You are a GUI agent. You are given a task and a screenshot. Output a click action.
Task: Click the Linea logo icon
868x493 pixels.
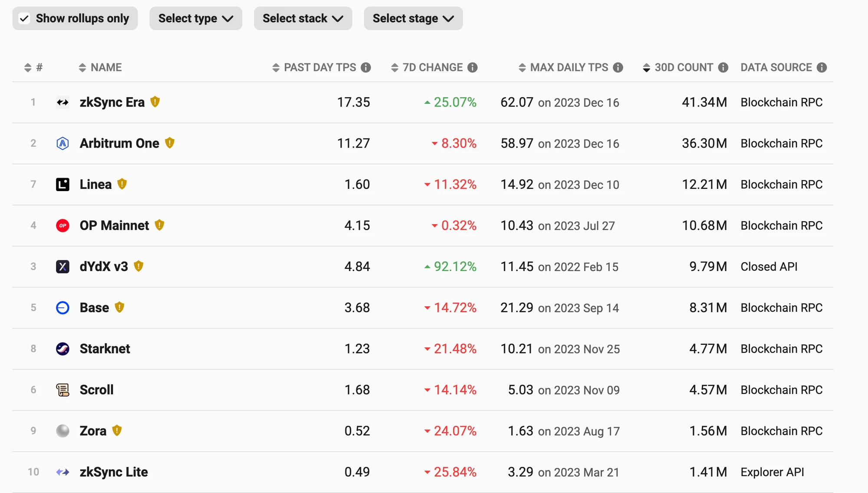point(63,185)
